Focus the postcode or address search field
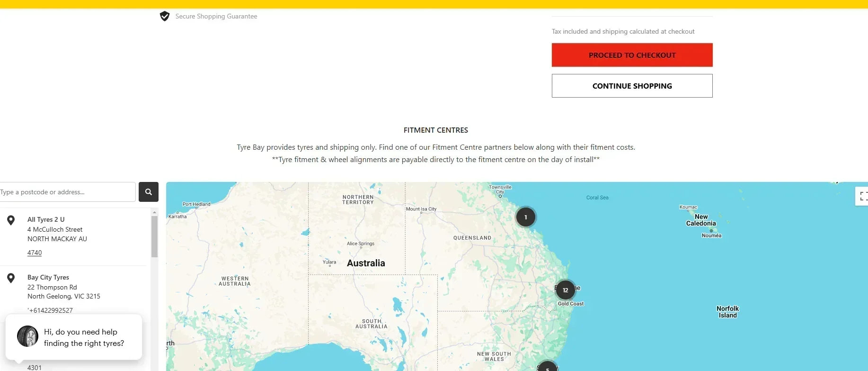 click(67, 192)
